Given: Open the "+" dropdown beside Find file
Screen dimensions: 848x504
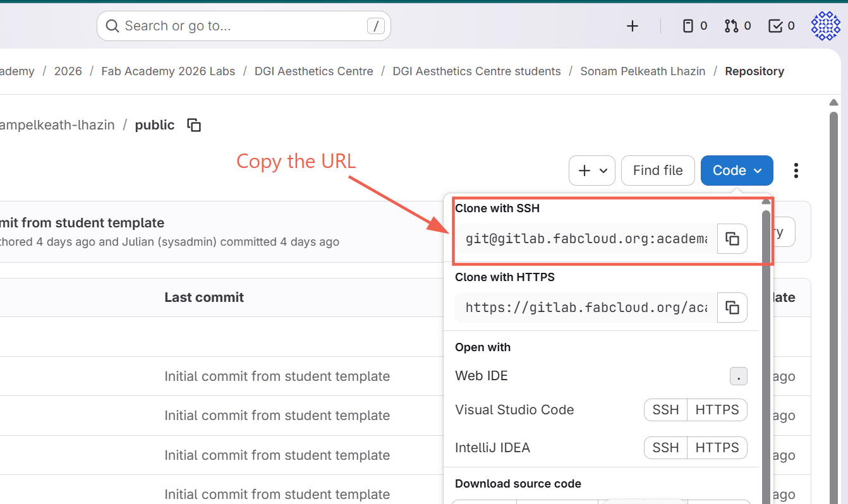Looking at the screenshot, I should (x=591, y=170).
